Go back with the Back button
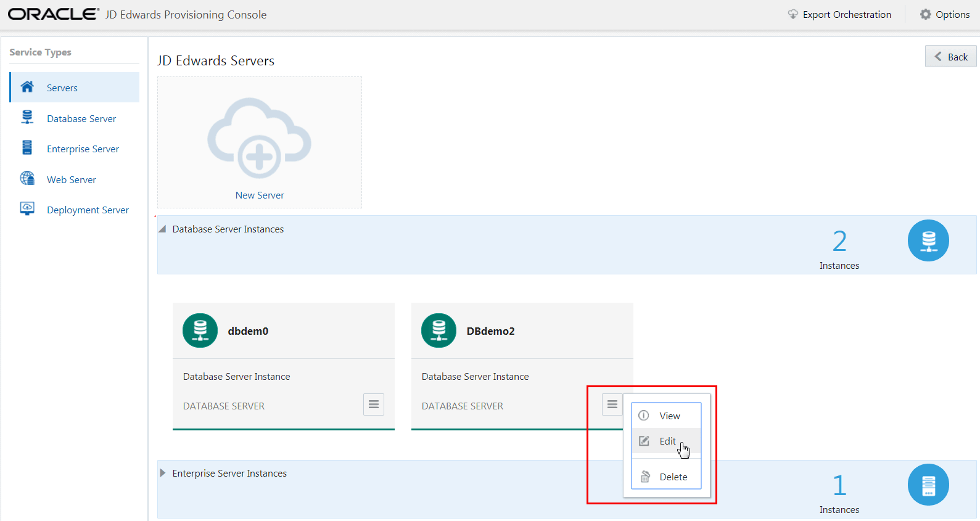The image size is (980, 521). (x=951, y=56)
